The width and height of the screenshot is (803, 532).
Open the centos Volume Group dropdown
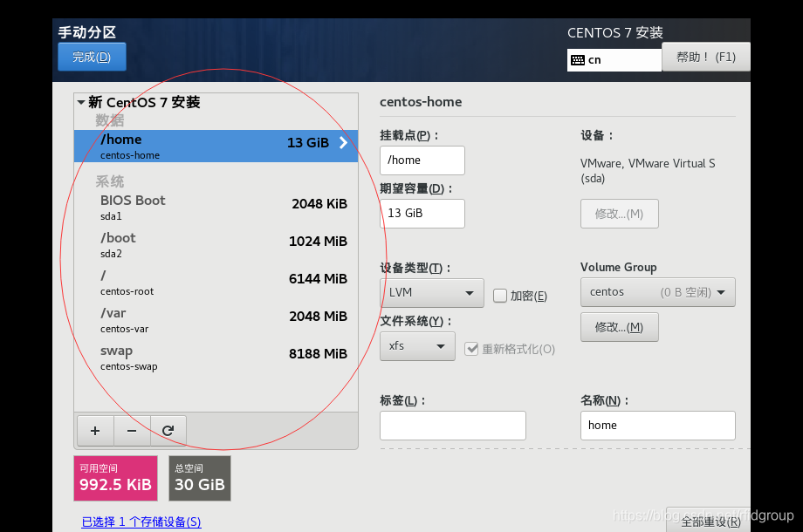(657, 292)
